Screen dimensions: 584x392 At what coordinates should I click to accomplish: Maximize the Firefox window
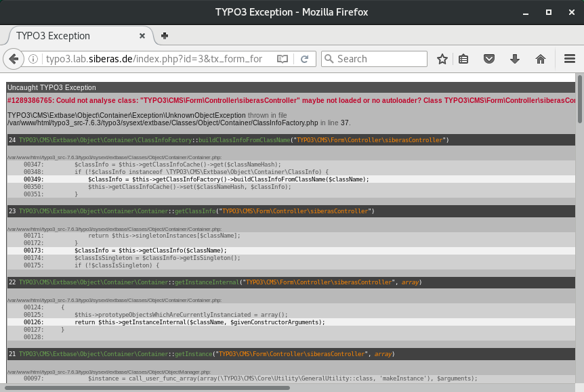click(x=549, y=12)
